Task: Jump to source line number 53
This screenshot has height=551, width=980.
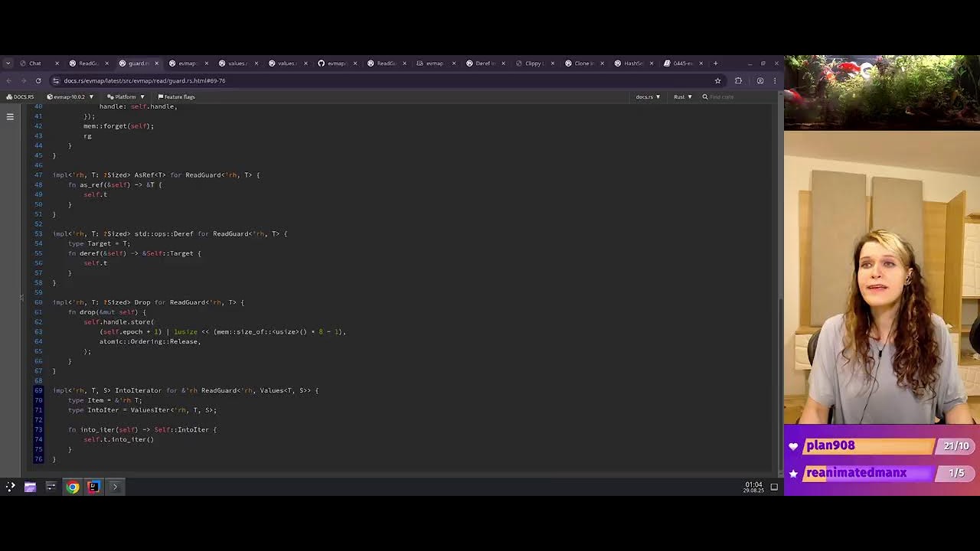Action: click(38, 234)
